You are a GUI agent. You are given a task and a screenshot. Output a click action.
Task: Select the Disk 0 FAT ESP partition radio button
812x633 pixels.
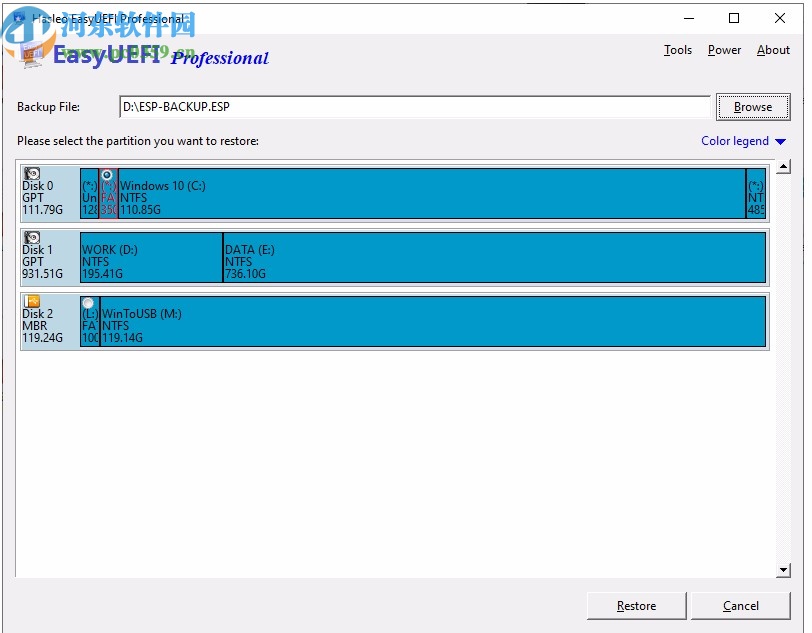pos(107,175)
